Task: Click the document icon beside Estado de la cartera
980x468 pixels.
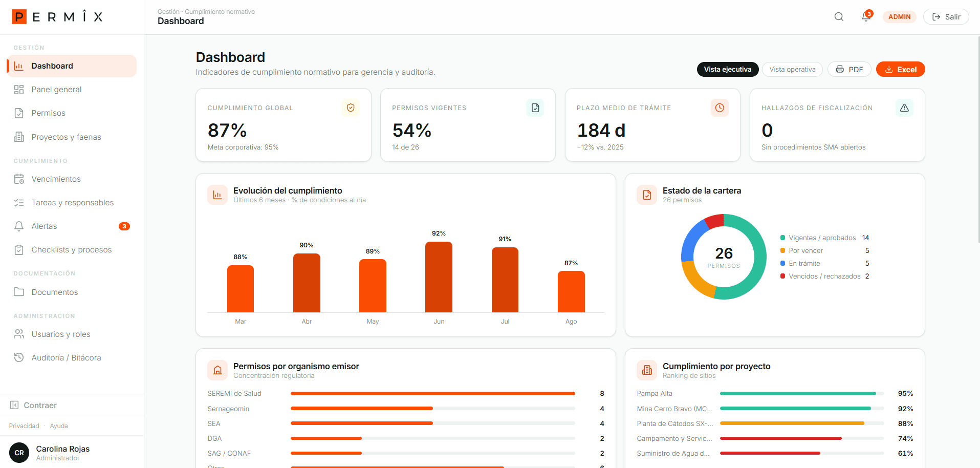Action: [647, 195]
